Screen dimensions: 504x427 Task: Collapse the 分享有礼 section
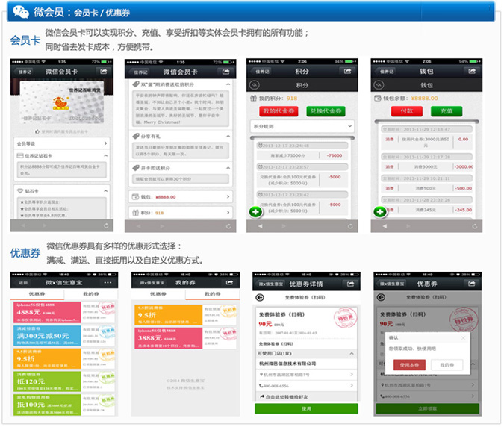click(228, 136)
